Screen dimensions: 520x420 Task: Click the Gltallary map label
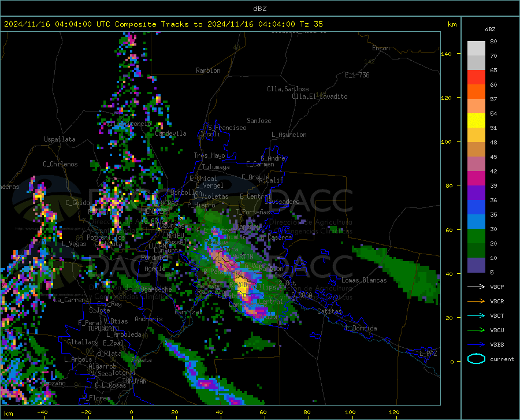click(x=83, y=342)
